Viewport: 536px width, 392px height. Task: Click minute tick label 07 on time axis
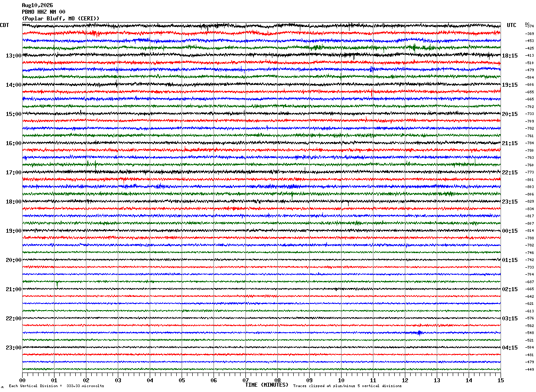point(245,380)
